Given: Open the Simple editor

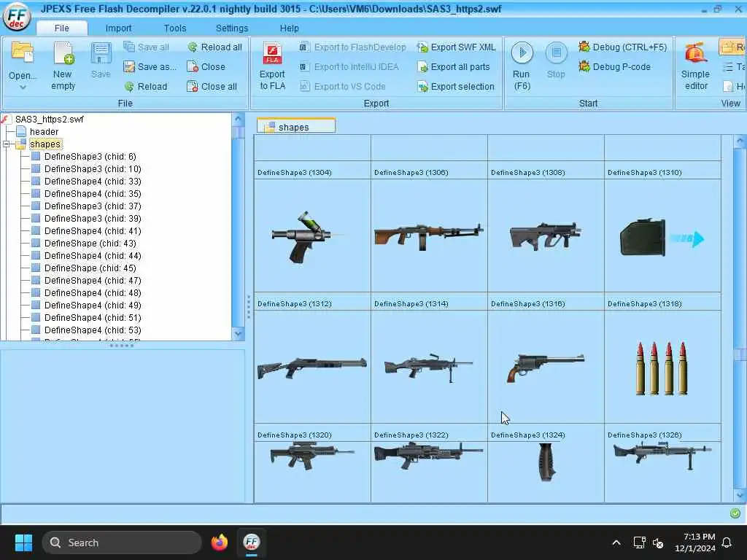Looking at the screenshot, I should click(x=695, y=66).
